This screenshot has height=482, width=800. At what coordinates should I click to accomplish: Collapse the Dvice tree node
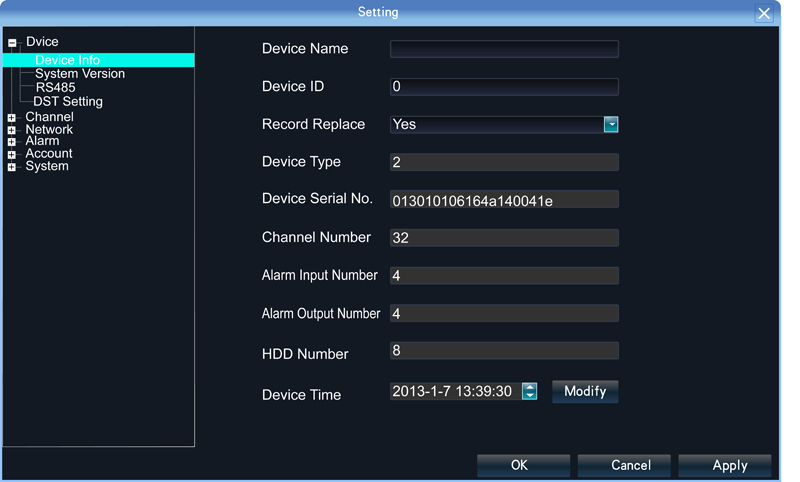pyautogui.click(x=12, y=43)
